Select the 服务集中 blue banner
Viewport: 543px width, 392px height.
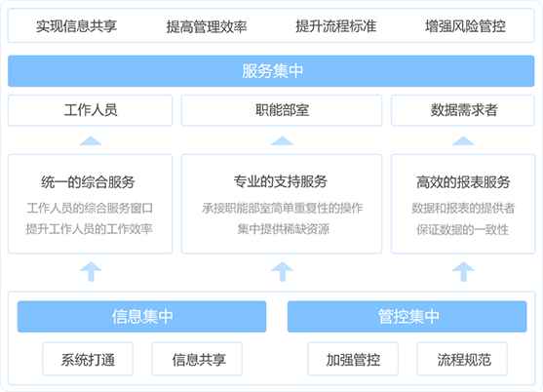click(x=271, y=71)
